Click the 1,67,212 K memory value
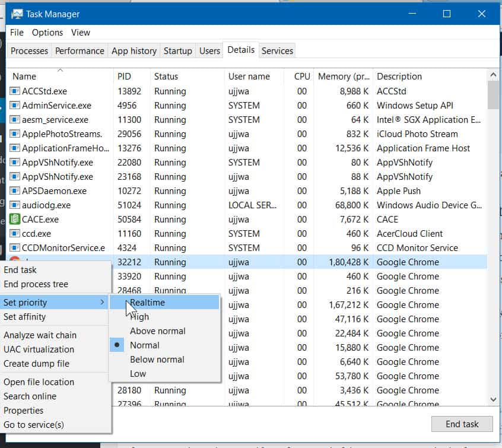 tap(349, 305)
